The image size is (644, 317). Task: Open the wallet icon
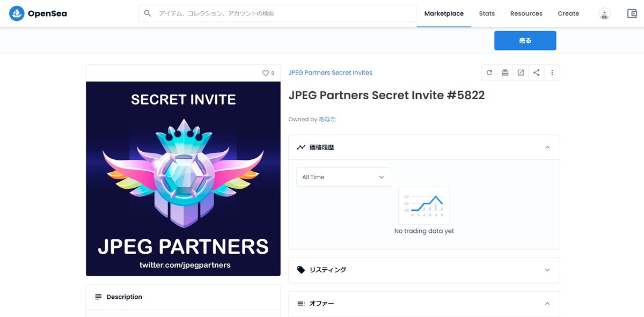632,14
